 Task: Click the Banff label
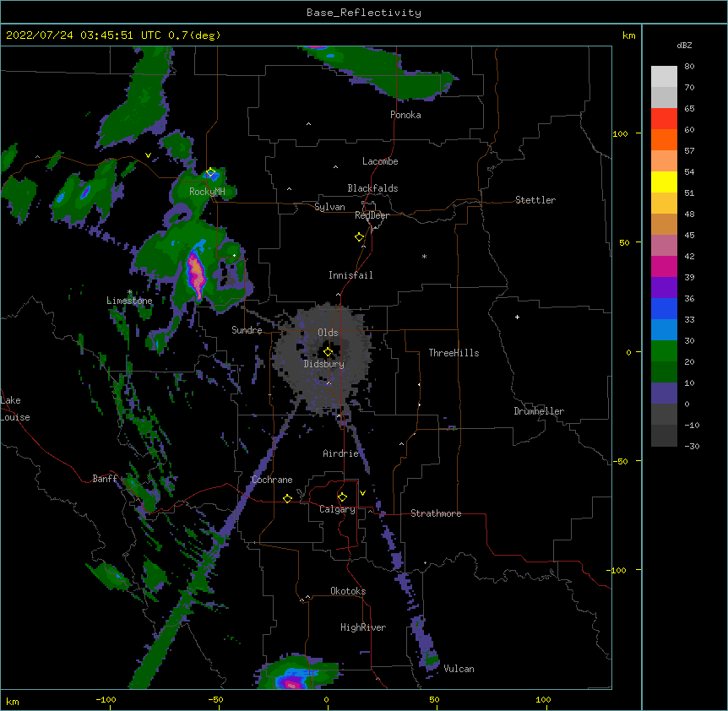[105, 479]
